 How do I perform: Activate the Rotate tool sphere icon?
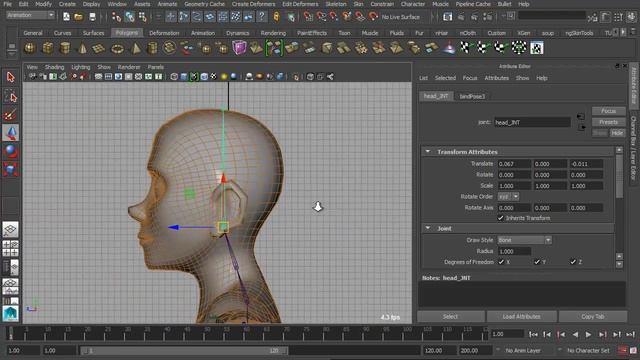pos(11,151)
